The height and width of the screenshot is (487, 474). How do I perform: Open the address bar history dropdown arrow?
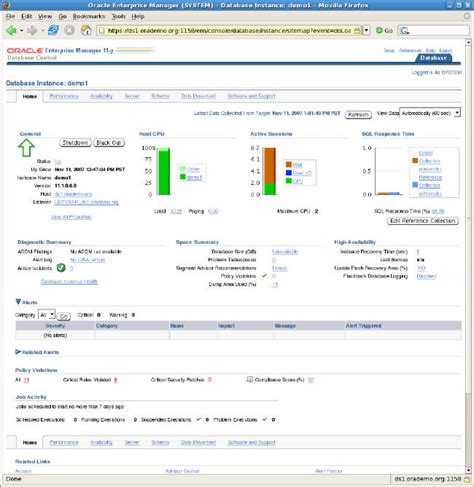point(366,30)
